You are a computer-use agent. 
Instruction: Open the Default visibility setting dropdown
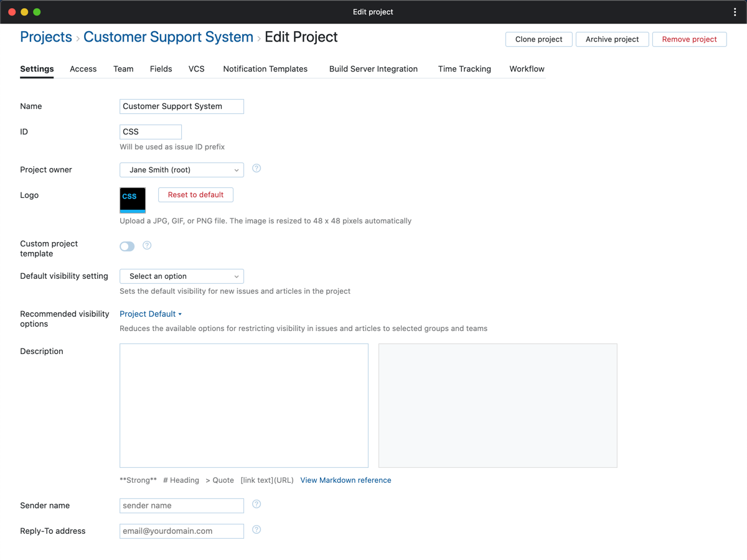pos(182,276)
